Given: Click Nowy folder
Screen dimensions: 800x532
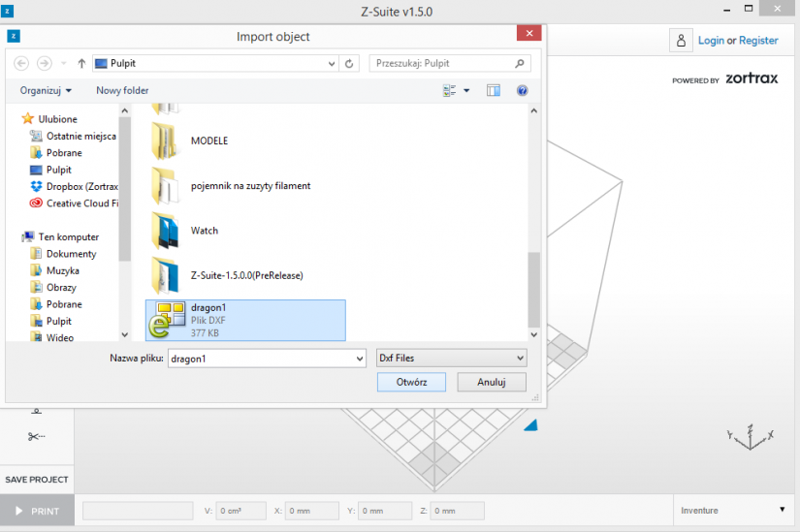Looking at the screenshot, I should 122,91.
